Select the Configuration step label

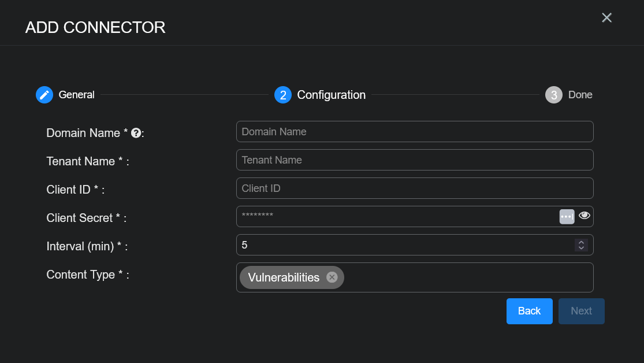[x=331, y=95]
